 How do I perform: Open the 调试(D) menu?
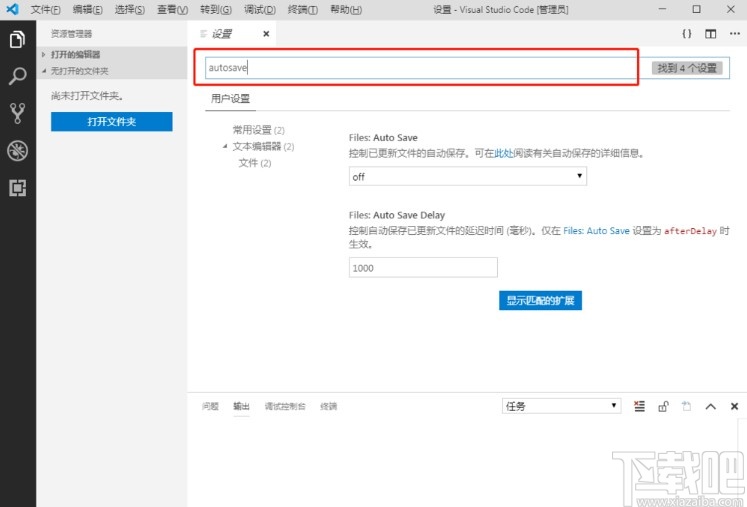point(260,10)
